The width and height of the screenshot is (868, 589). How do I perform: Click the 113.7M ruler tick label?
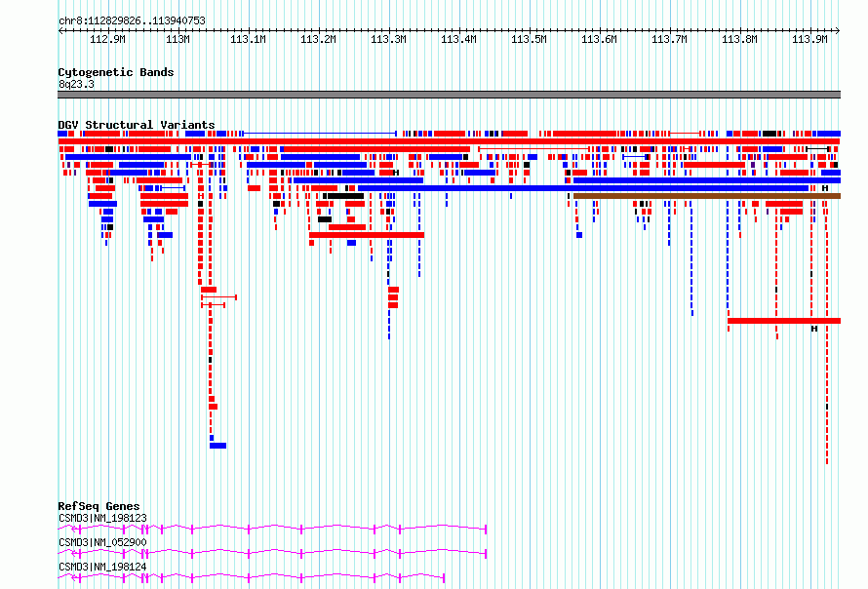pos(669,39)
